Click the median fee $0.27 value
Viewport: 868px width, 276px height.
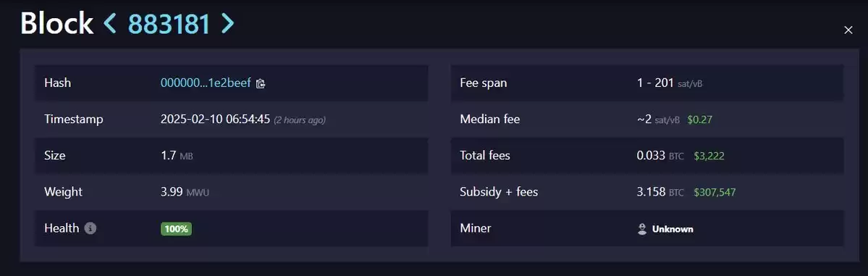(700, 119)
